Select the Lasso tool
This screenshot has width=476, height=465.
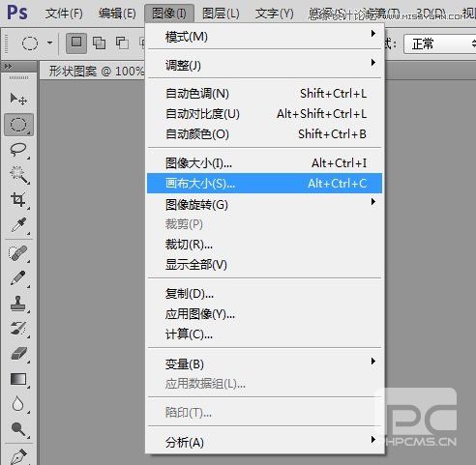[x=18, y=150]
